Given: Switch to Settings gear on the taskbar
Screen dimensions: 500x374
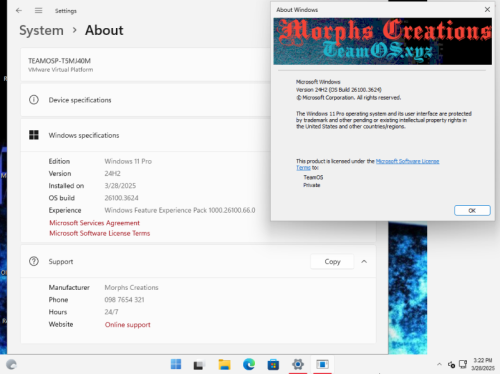Looking at the screenshot, I should [298, 364].
